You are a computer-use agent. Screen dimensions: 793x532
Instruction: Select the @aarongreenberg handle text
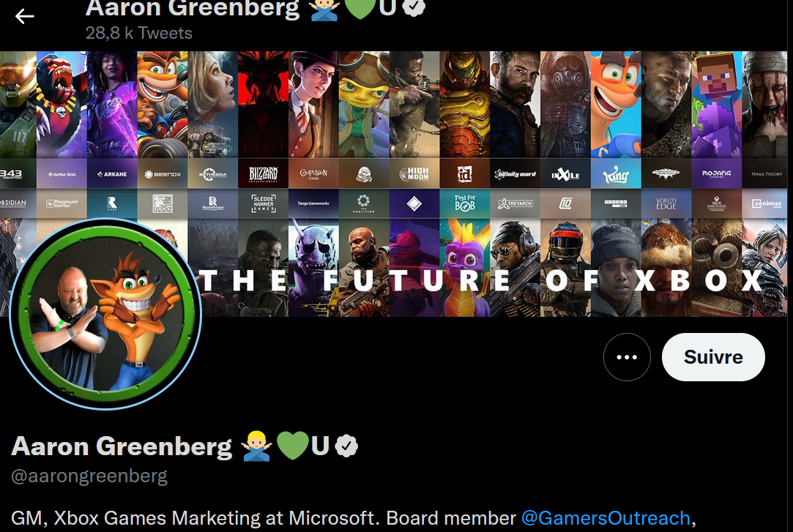coord(89,476)
